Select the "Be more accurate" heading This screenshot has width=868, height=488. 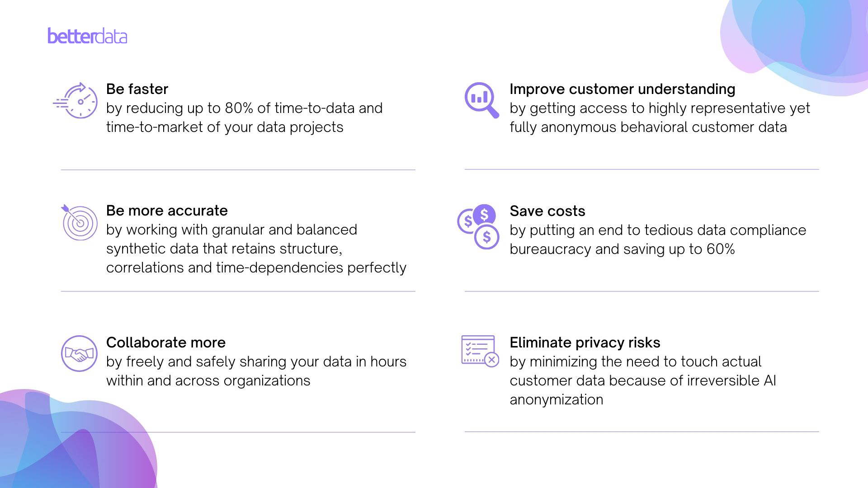pos(167,211)
